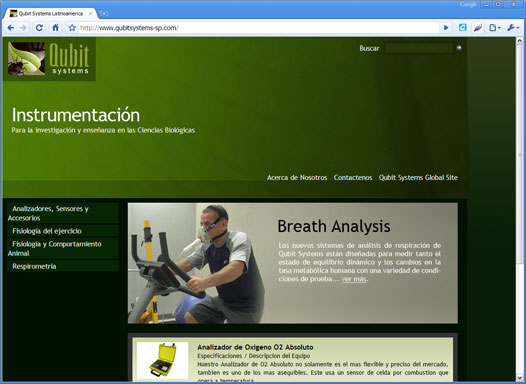
Task: Click the vertical scrollbar down arrow
Action: (520, 378)
